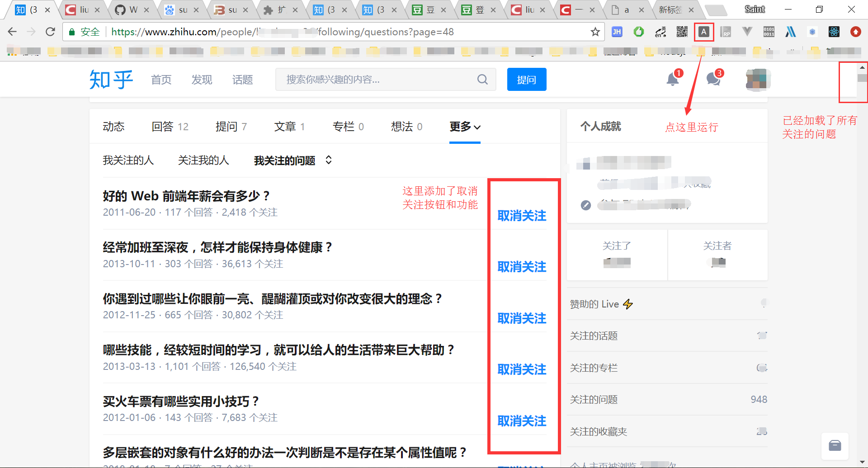Unfollow the Web 前端年薪 question
868x468 pixels.
(522, 216)
